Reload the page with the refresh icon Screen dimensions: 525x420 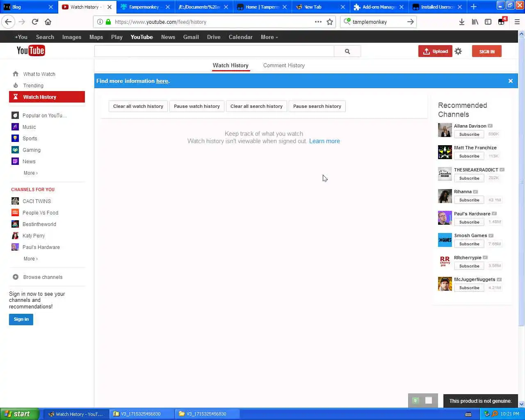[x=35, y=22]
